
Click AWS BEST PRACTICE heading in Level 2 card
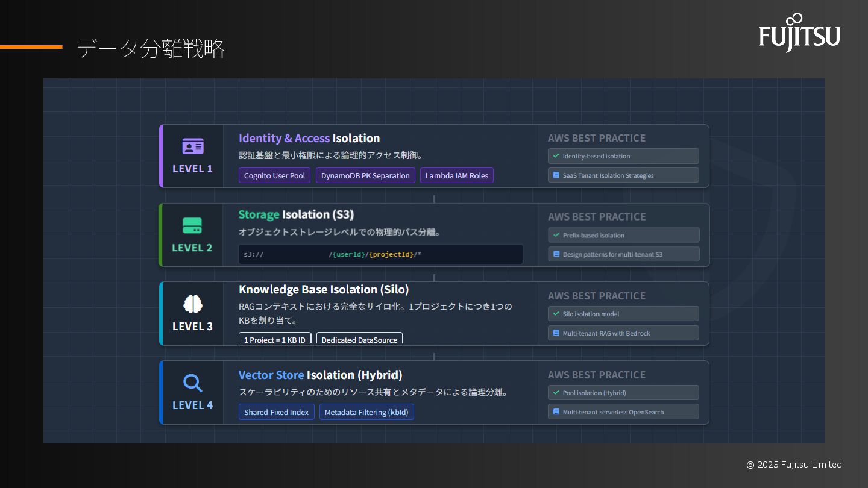(597, 217)
